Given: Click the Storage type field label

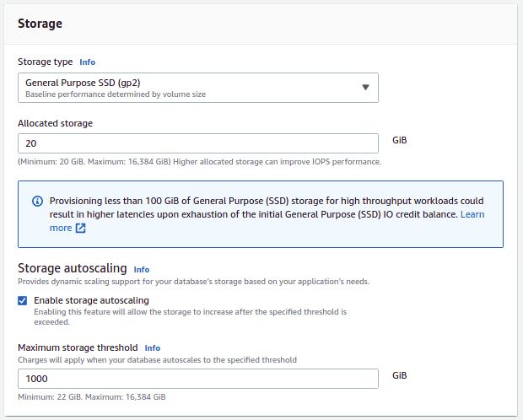Looking at the screenshot, I should point(46,62).
